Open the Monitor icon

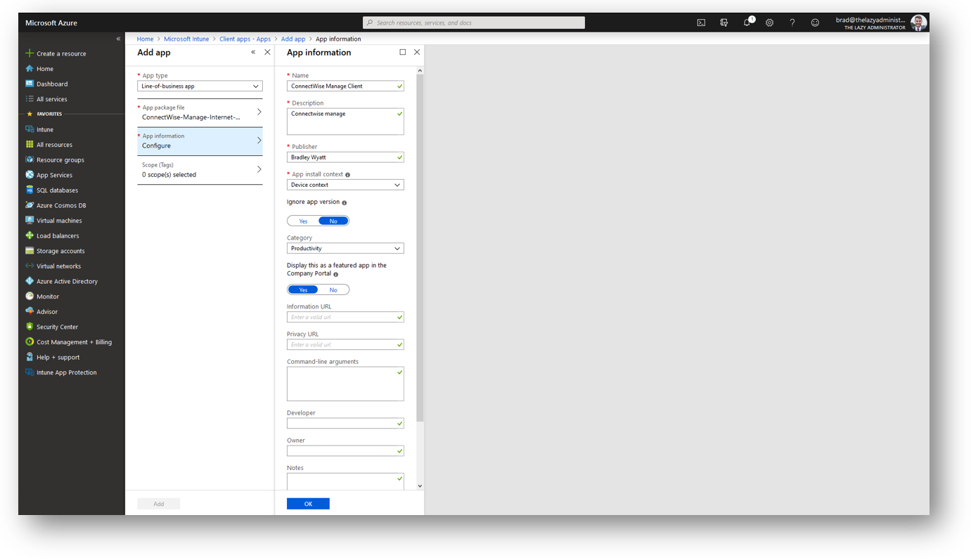(x=30, y=297)
